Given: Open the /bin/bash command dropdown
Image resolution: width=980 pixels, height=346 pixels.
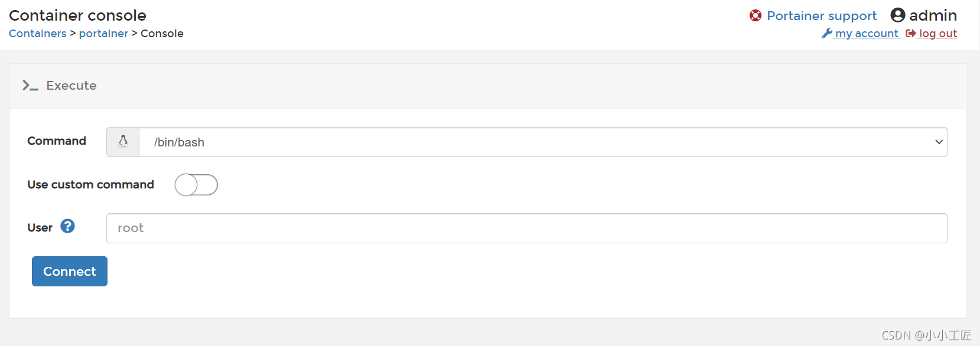Looking at the screenshot, I should [x=532, y=142].
